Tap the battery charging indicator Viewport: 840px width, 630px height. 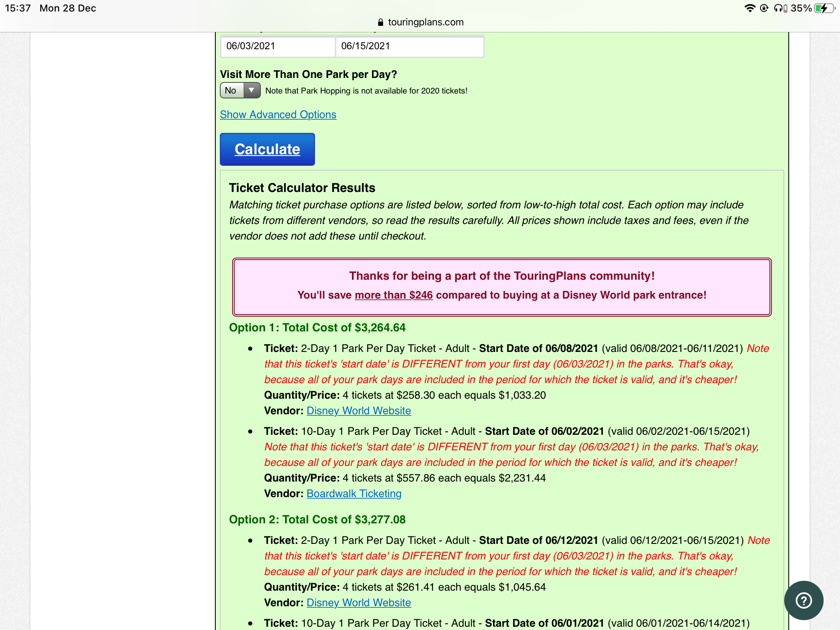click(x=823, y=8)
